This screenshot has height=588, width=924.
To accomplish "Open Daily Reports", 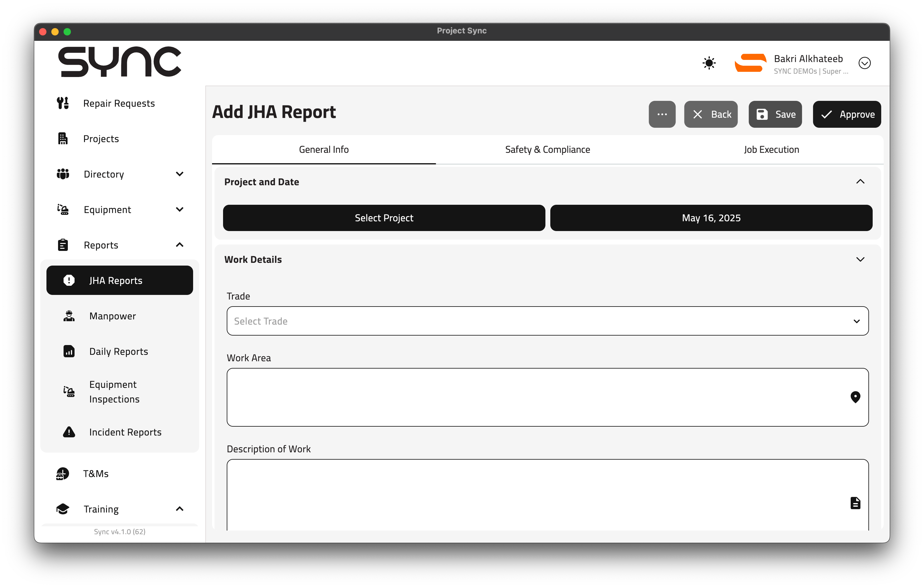I will [120, 351].
